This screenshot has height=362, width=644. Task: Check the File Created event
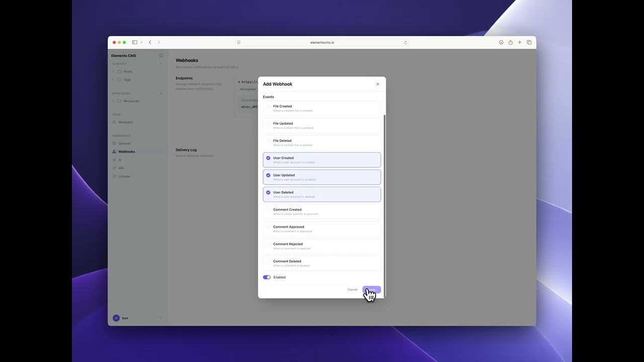click(322, 108)
